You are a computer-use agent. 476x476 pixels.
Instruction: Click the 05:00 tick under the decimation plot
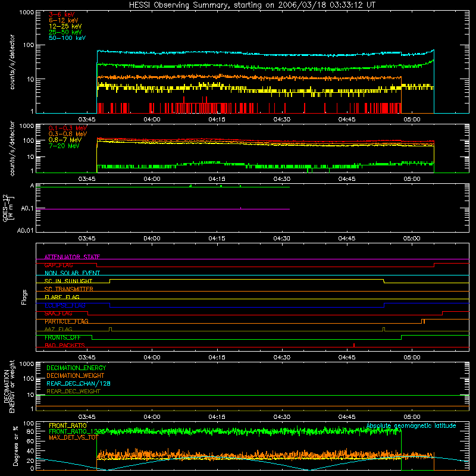tap(412, 417)
